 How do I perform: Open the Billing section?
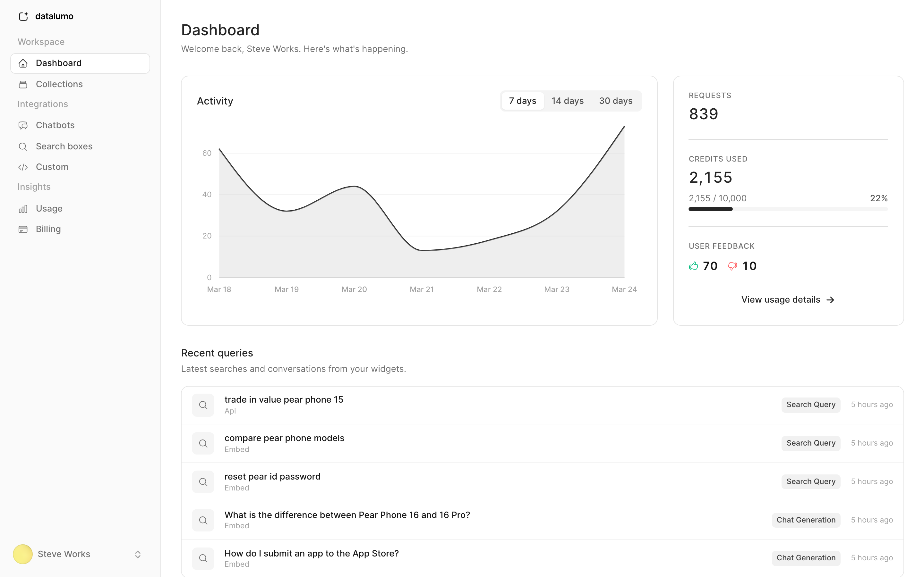(48, 229)
